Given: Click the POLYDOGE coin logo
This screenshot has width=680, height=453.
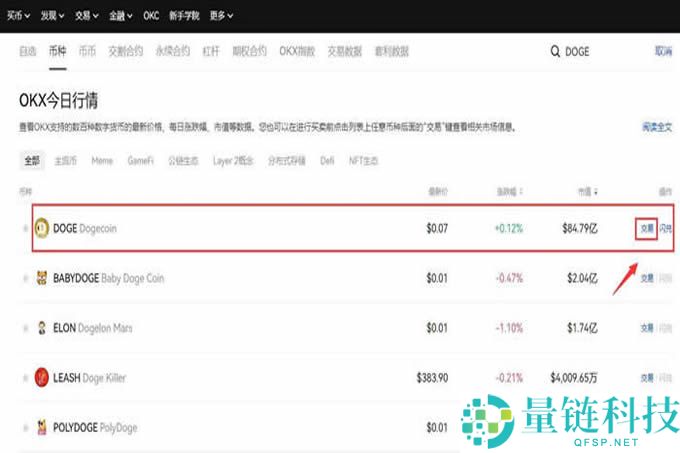Looking at the screenshot, I should pyautogui.click(x=42, y=427).
